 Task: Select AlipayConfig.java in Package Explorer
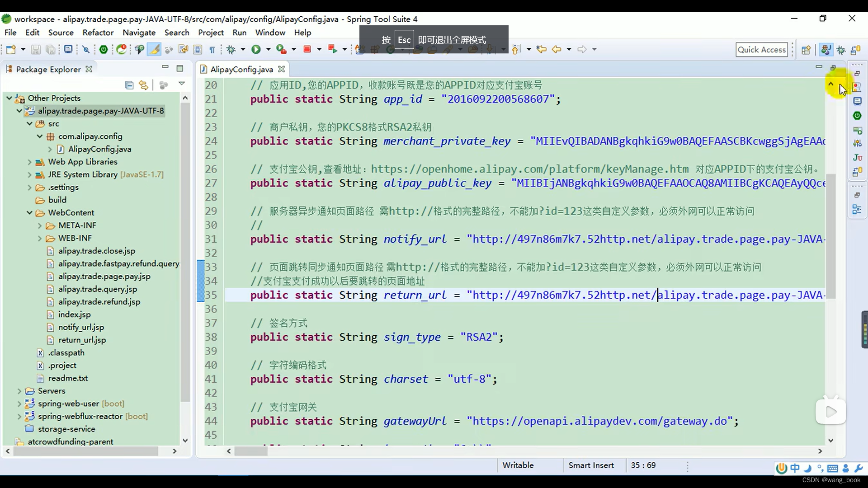(99, 149)
